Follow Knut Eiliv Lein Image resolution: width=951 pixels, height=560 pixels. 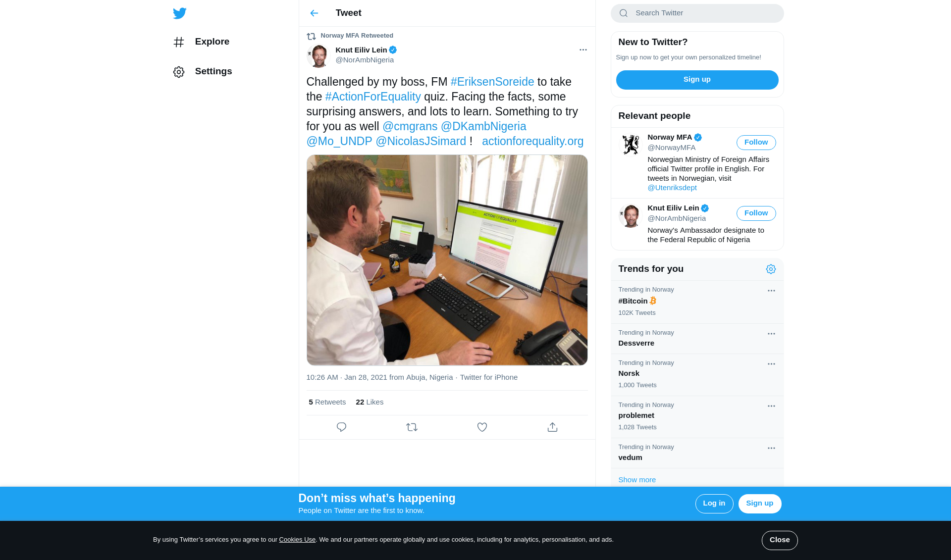tap(756, 213)
